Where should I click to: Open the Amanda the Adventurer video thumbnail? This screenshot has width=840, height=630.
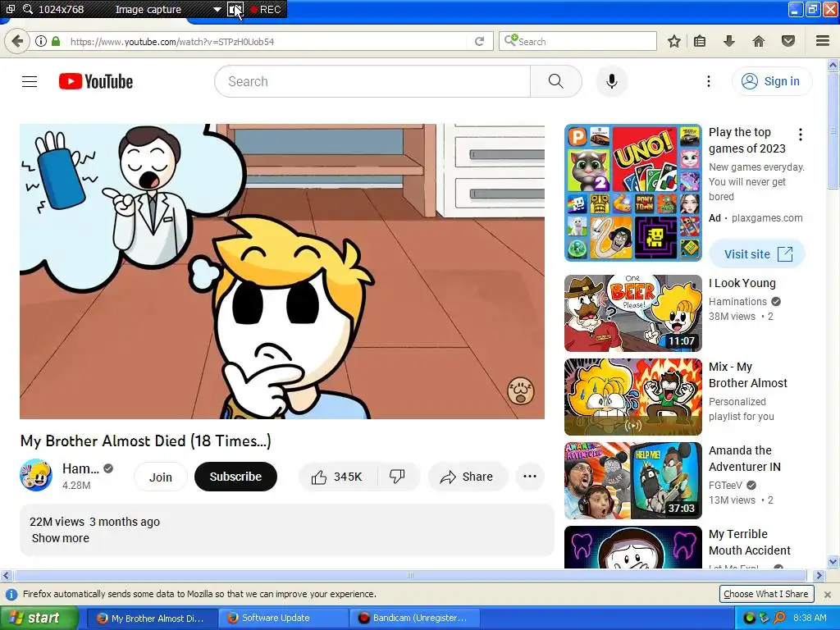coord(632,481)
